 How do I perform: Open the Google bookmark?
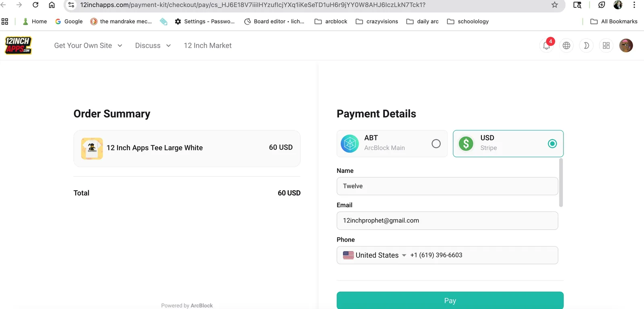tap(69, 21)
